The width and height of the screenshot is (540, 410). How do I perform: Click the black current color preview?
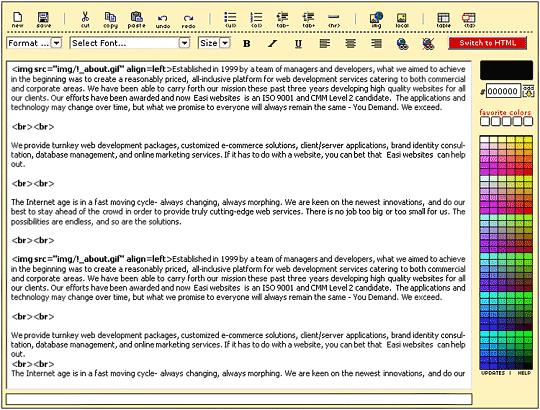point(506,70)
